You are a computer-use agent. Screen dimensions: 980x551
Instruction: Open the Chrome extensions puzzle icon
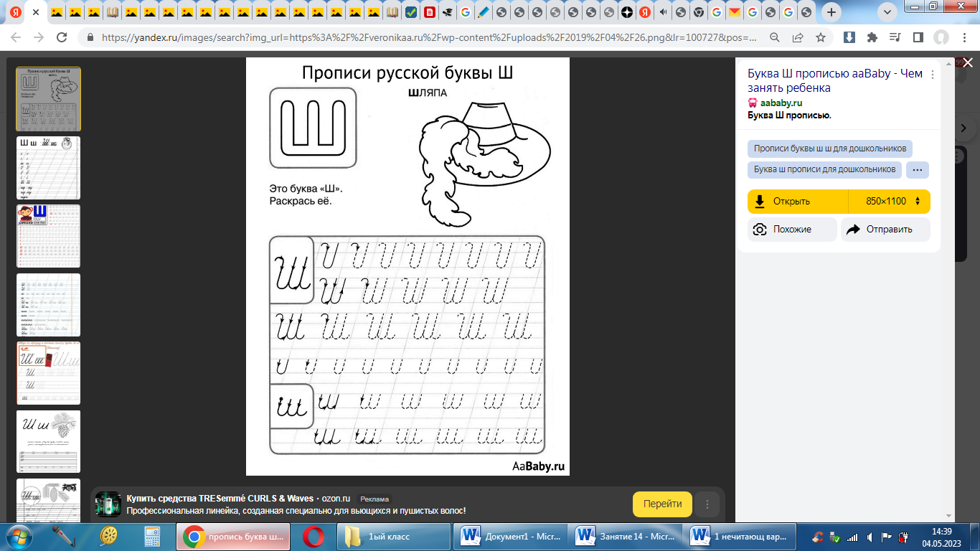click(872, 37)
